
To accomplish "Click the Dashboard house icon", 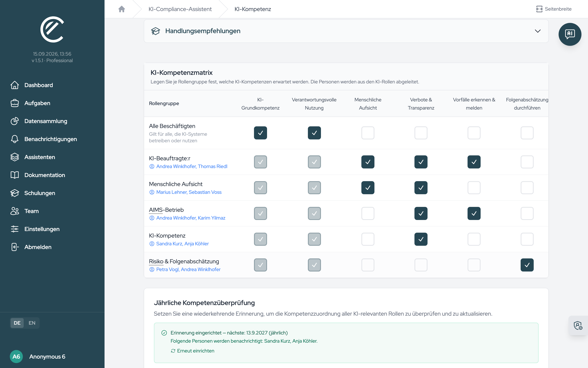I will (x=14, y=85).
